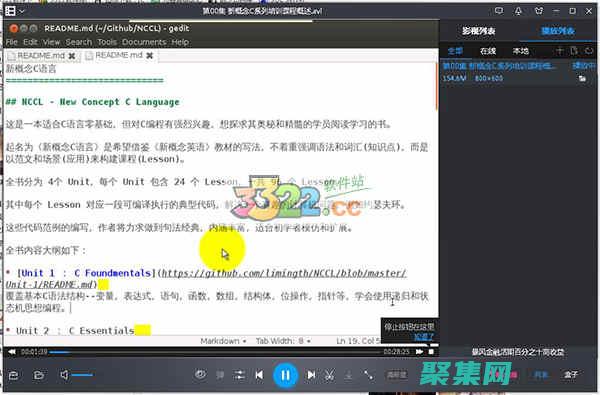
Task: Switch to the 影视列表 tab
Action: (478, 31)
